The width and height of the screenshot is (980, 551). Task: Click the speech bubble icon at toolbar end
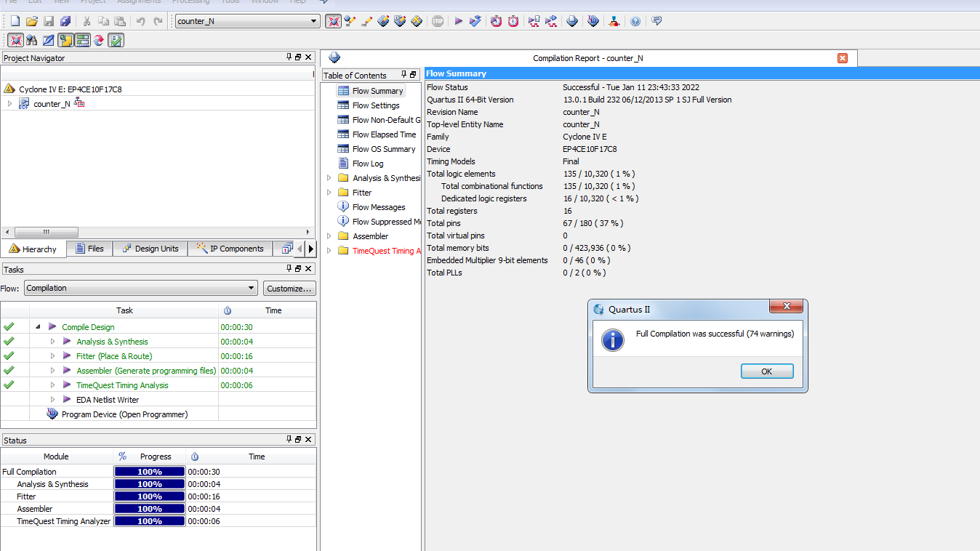coord(656,21)
